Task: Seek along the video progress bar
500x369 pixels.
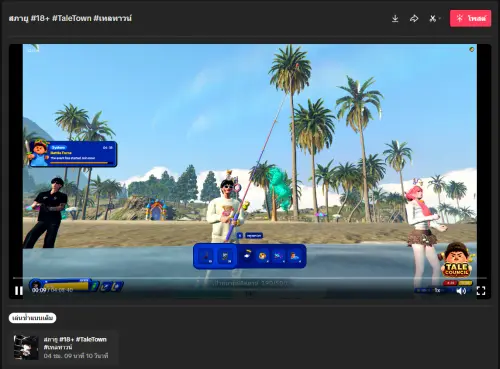Action: 250,278
